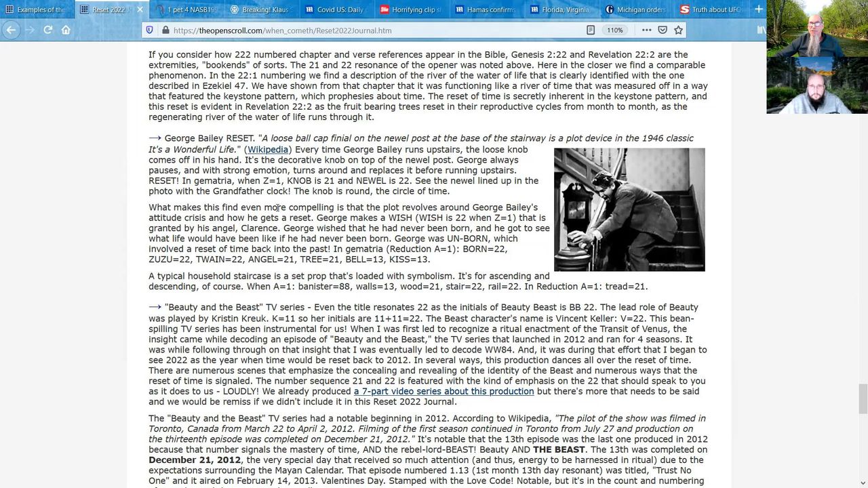Show site security padlock info
Screen dimensions: 868x488
coord(165,30)
